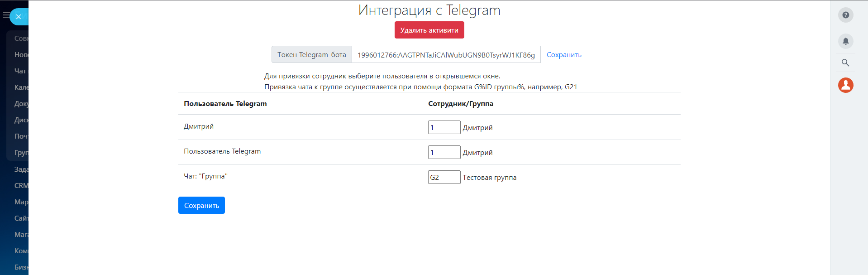Viewport: 868px width, 275px height.
Task: Click the Пользователь Telegram row cell
Action: [x=222, y=151]
